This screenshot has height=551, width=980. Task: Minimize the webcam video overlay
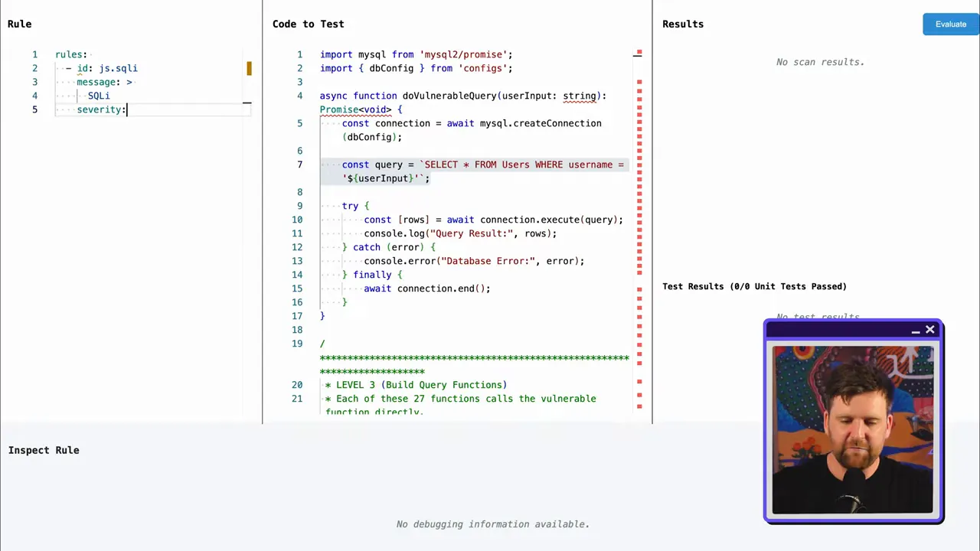coord(916,330)
